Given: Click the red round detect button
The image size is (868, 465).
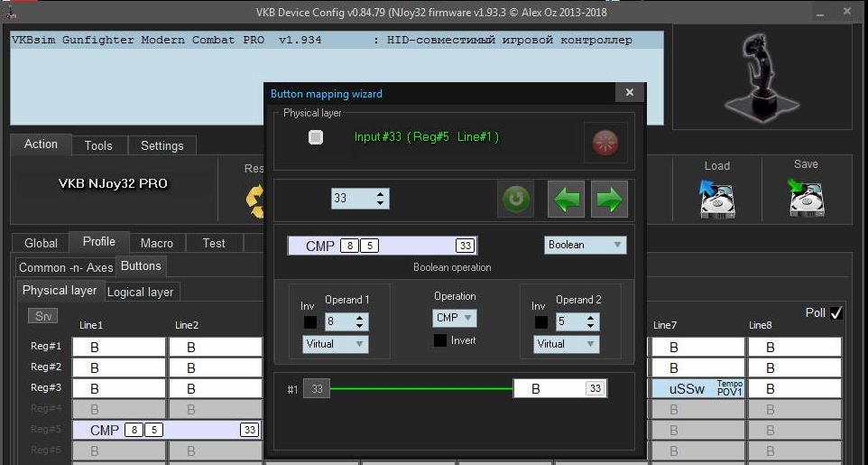Looking at the screenshot, I should [605, 143].
